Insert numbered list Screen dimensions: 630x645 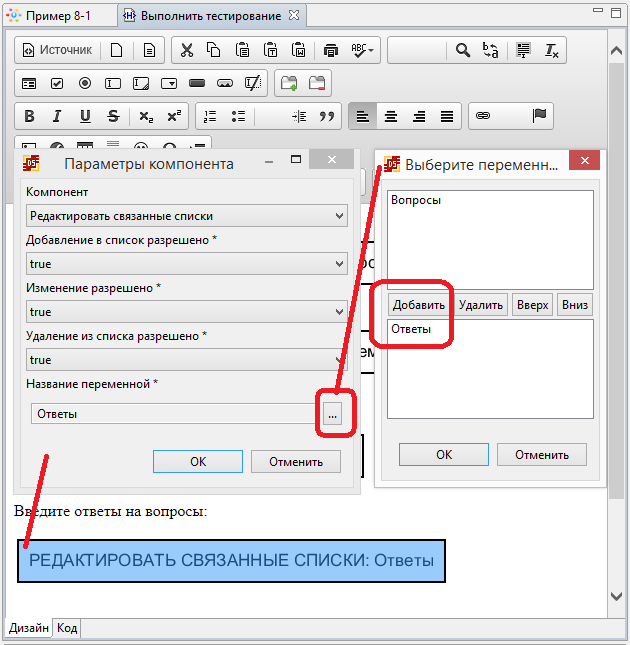210,116
